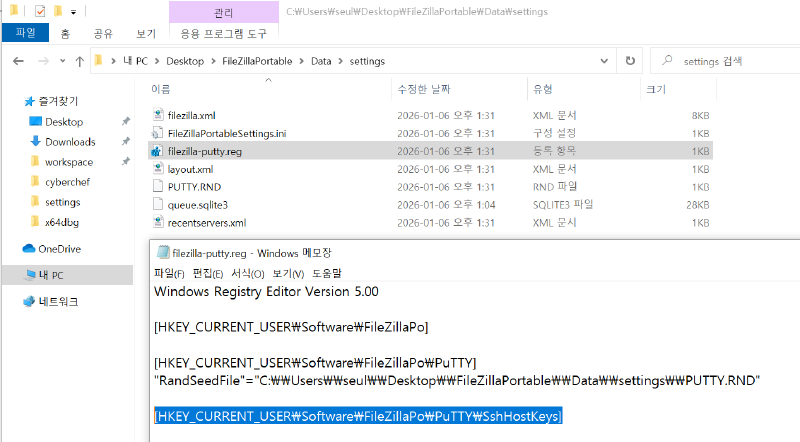The height and width of the screenshot is (442, 800).
Task: Click the 28KB size of queue.sqlite3
Action: [697, 205]
